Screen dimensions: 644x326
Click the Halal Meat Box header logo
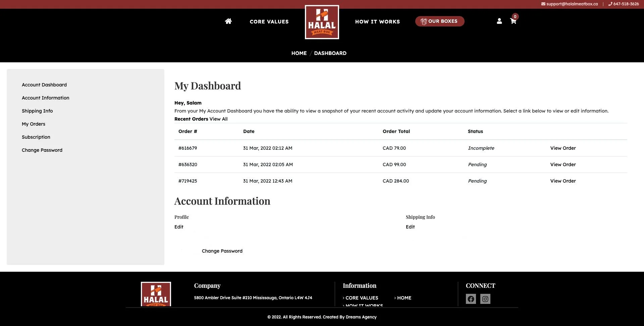point(322,22)
